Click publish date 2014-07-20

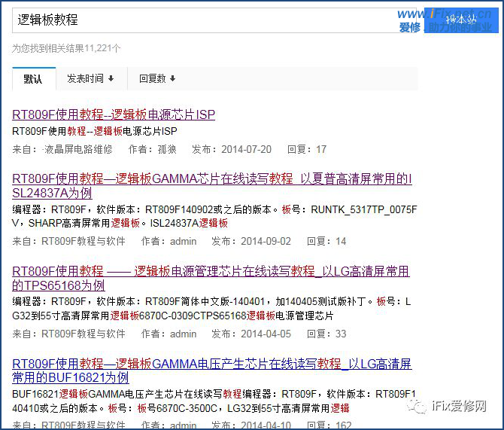(x=246, y=149)
